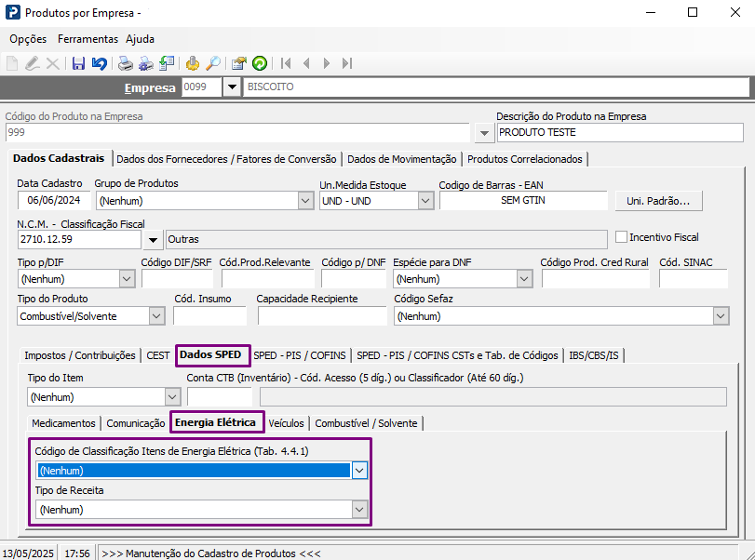Click the Código Prod. Cred Rural field
This screenshot has width=755, height=560.
[595, 279]
